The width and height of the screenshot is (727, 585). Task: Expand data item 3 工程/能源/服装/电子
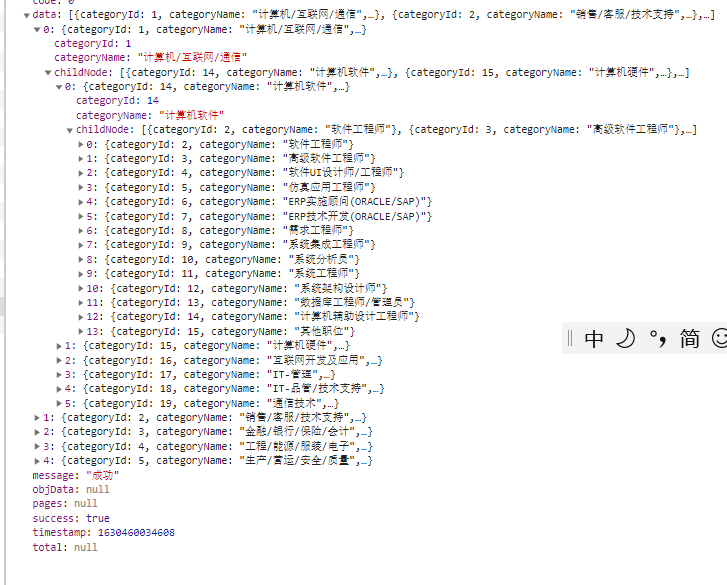click(x=37, y=446)
